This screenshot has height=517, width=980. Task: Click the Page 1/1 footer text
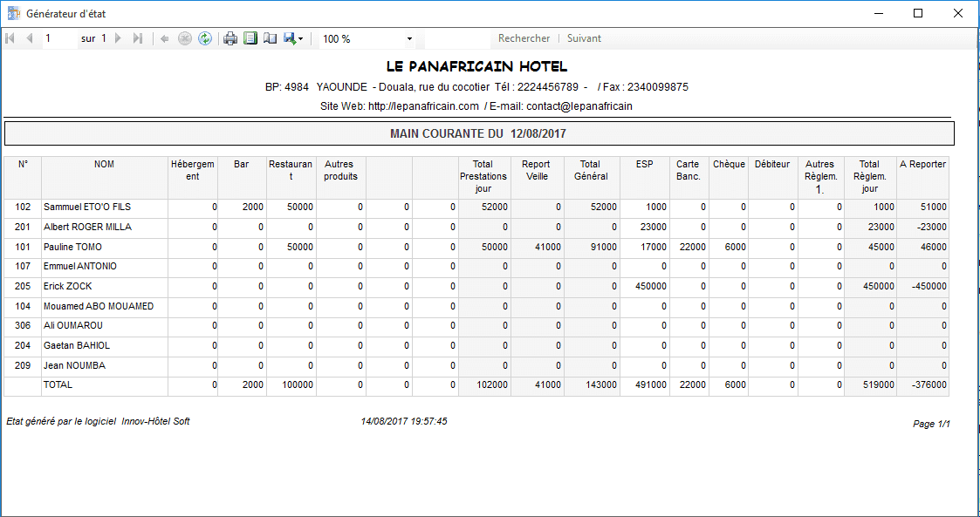coord(931,424)
